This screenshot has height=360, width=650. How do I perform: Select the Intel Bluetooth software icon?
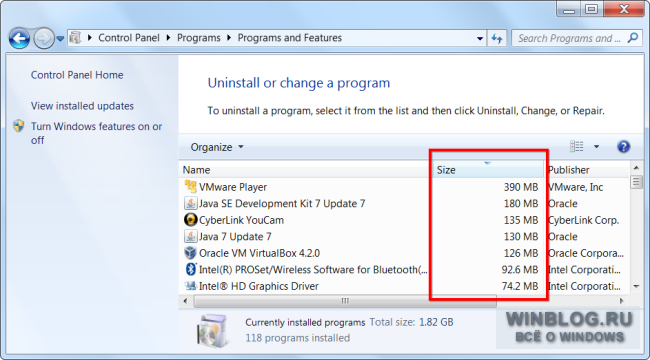pyautogui.click(x=190, y=269)
